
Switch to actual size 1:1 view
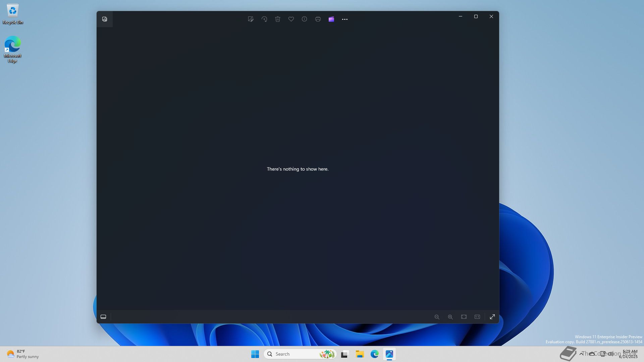coord(477,317)
